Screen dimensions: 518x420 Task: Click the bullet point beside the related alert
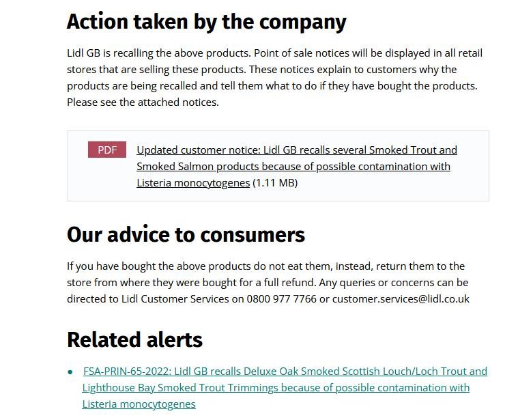click(x=70, y=372)
